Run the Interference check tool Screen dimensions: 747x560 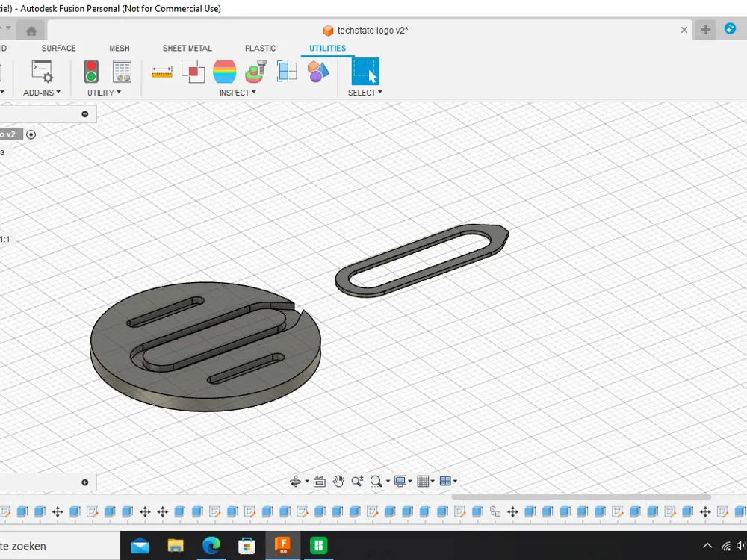[x=193, y=72]
